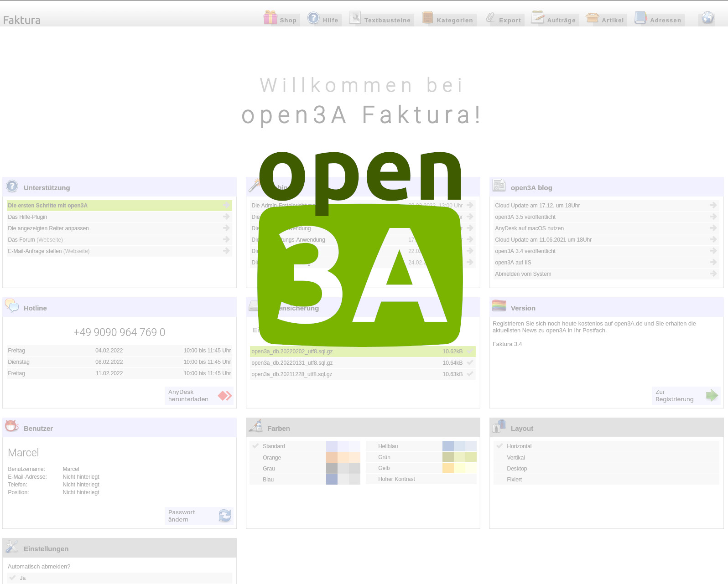Click 'open3A auf IIS' blog entry
This screenshot has height=584, width=728.
(x=606, y=263)
